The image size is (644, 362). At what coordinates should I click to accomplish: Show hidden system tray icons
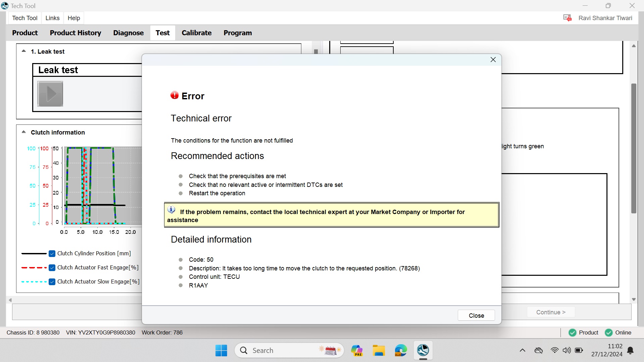pos(523,351)
